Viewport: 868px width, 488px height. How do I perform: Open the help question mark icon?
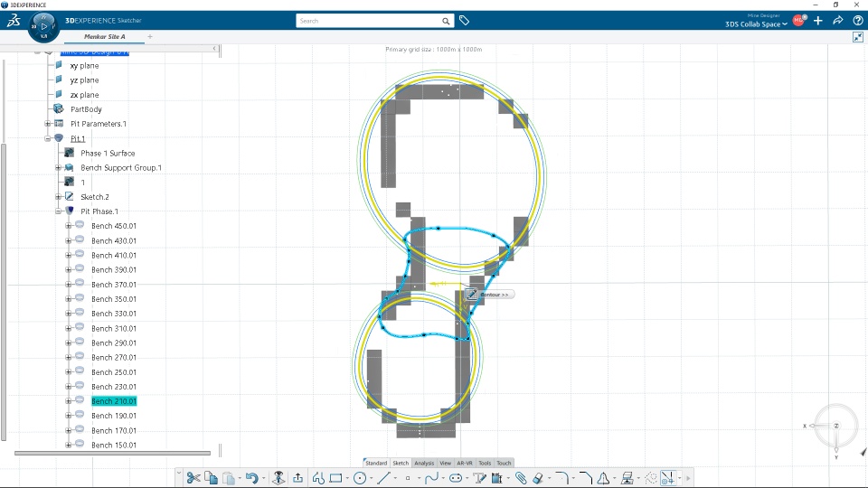click(x=858, y=21)
